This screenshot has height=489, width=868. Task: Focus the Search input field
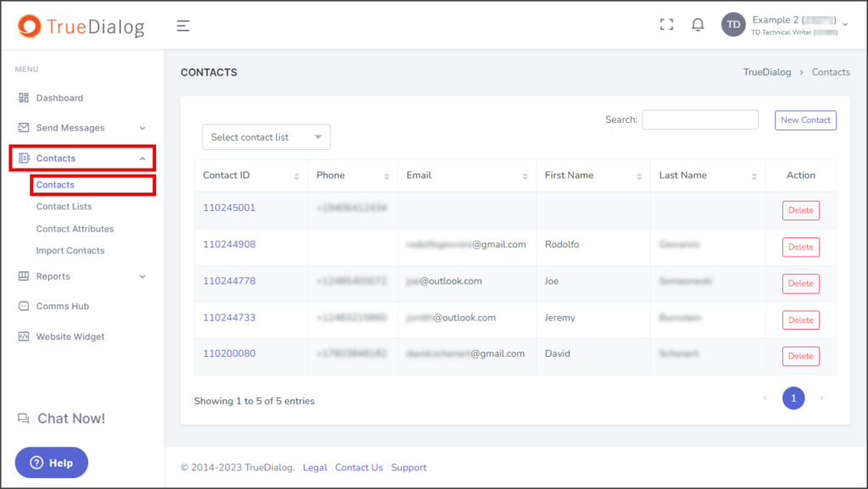(699, 119)
